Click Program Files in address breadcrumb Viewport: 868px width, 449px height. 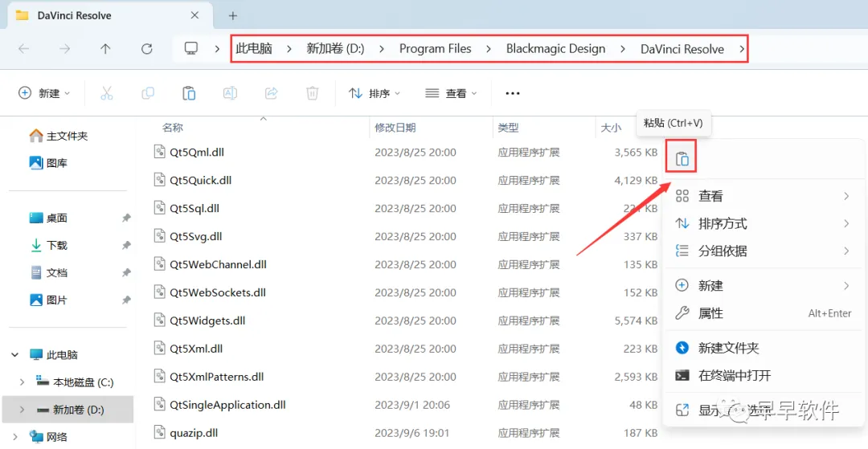click(x=435, y=49)
